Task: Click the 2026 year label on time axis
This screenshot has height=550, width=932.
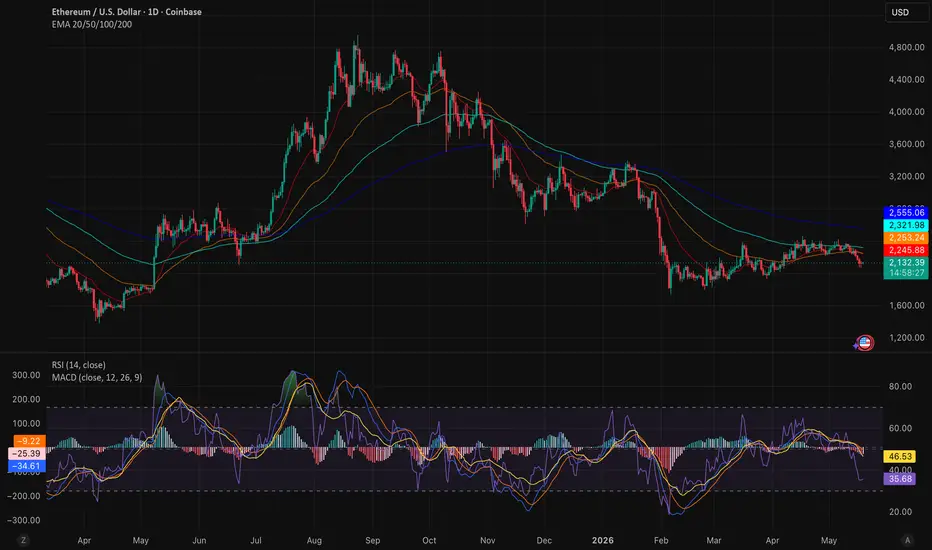Action: (x=603, y=540)
